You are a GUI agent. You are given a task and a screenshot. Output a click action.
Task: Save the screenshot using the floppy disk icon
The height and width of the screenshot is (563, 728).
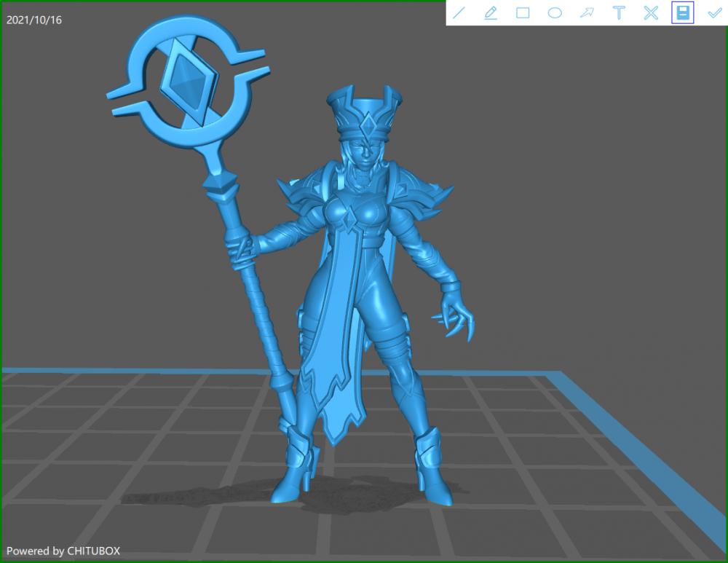[683, 12]
